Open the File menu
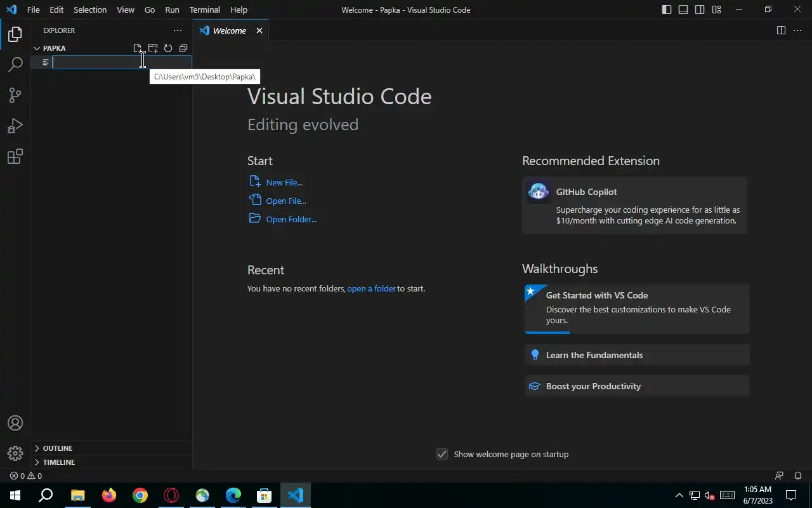This screenshot has width=812, height=508. pyautogui.click(x=33, y=10)
